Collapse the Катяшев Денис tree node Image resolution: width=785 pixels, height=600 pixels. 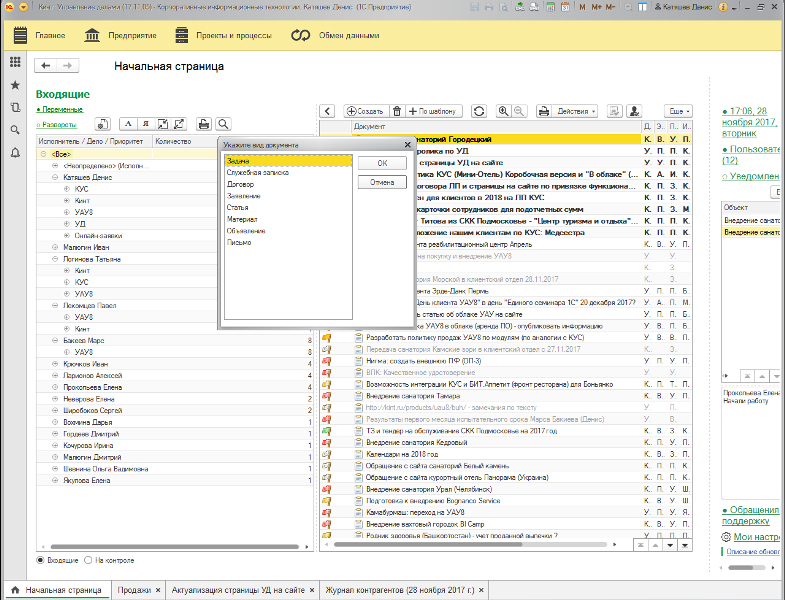55,177
